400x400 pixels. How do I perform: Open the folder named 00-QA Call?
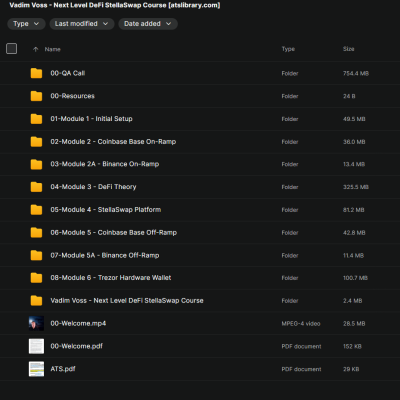68,73
